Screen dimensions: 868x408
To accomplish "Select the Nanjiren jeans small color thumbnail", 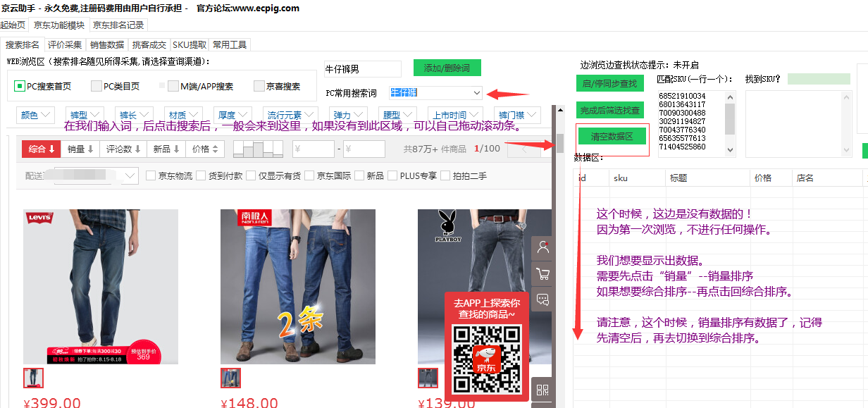I will 230,378.
